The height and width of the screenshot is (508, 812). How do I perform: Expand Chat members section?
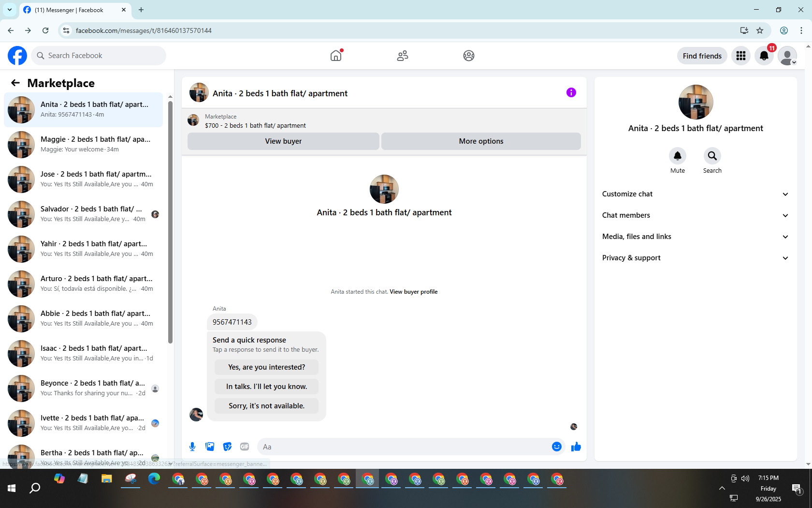(696, 215)
